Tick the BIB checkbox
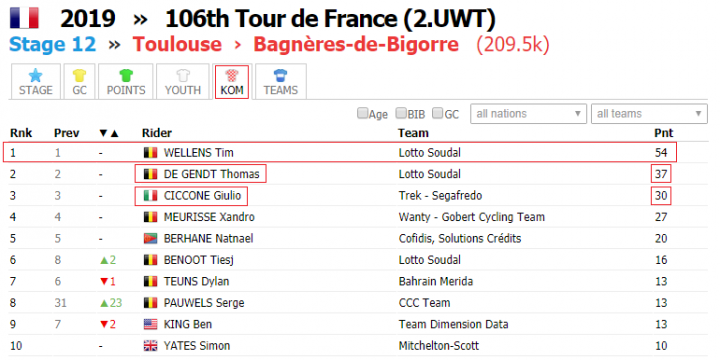The width and height of the screenshot is (720, 360). 401,113
